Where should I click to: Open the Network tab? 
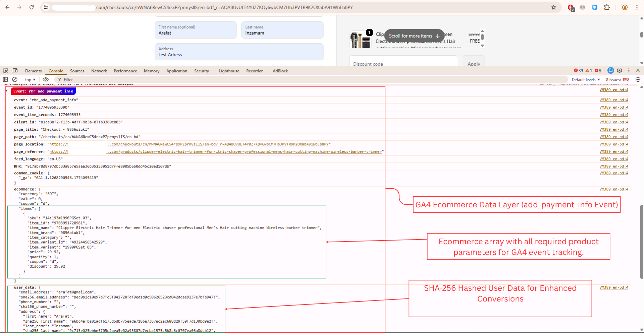point(99,71)
